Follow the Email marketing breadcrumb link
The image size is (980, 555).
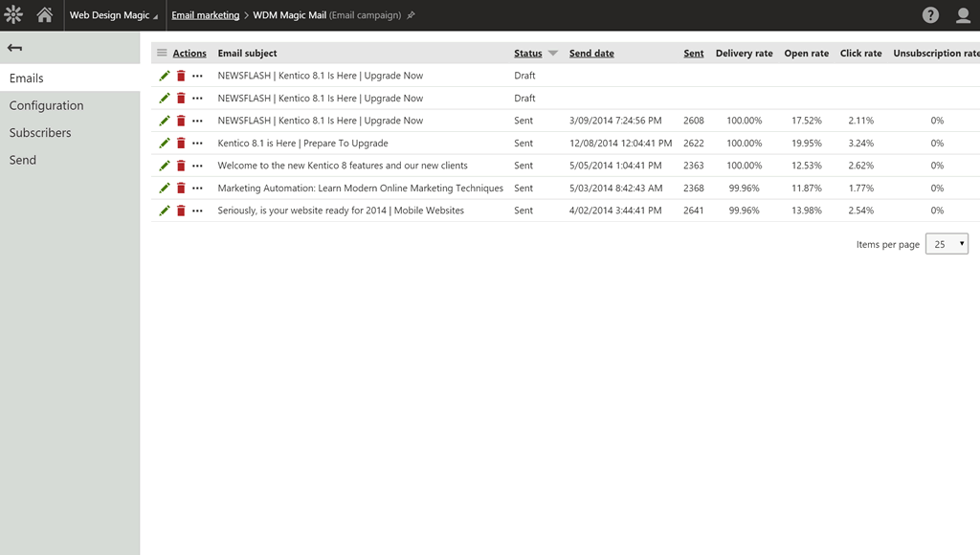[205, 15]
